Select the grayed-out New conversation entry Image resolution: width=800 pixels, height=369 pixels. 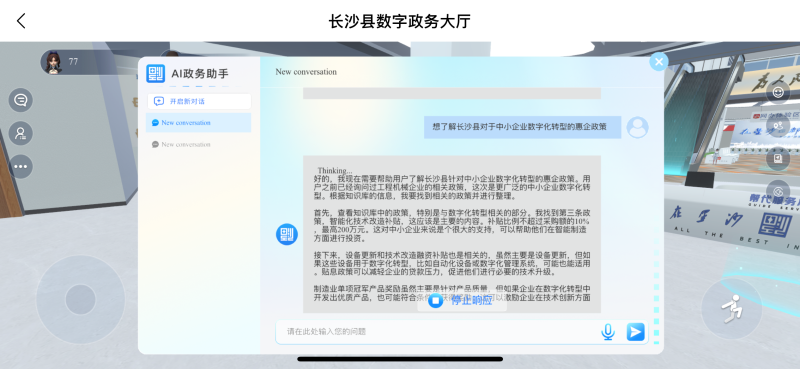(x=198, y=144)
